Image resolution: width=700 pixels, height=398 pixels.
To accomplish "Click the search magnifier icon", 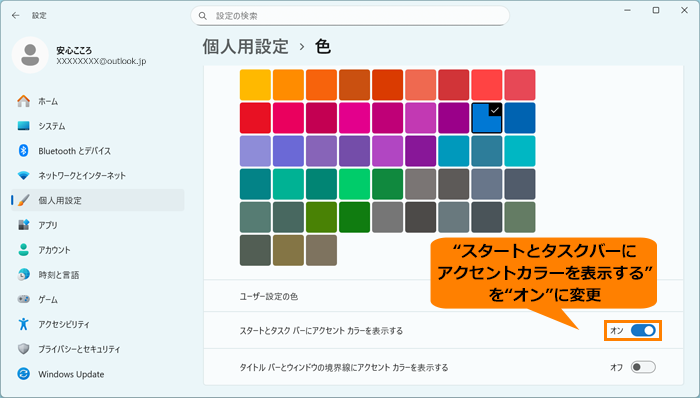I will (x=203, y=16).
